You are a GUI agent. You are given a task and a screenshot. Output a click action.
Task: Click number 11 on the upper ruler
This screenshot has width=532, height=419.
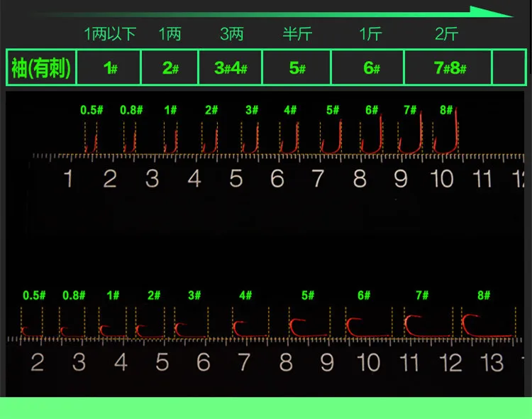[x=482, y=178]
